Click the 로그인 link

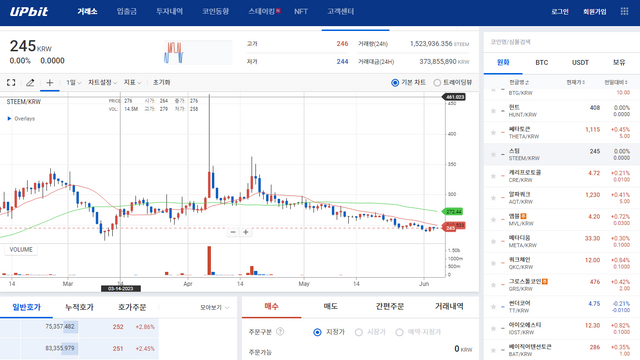click(560, 12)
